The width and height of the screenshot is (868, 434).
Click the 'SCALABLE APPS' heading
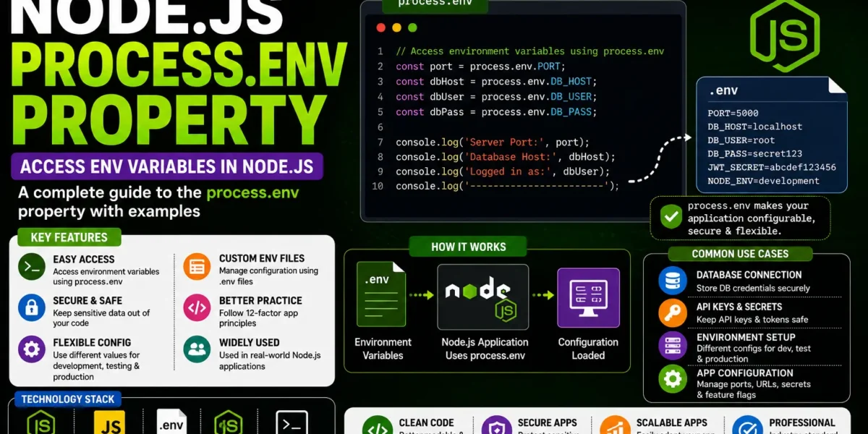(672, 422)
